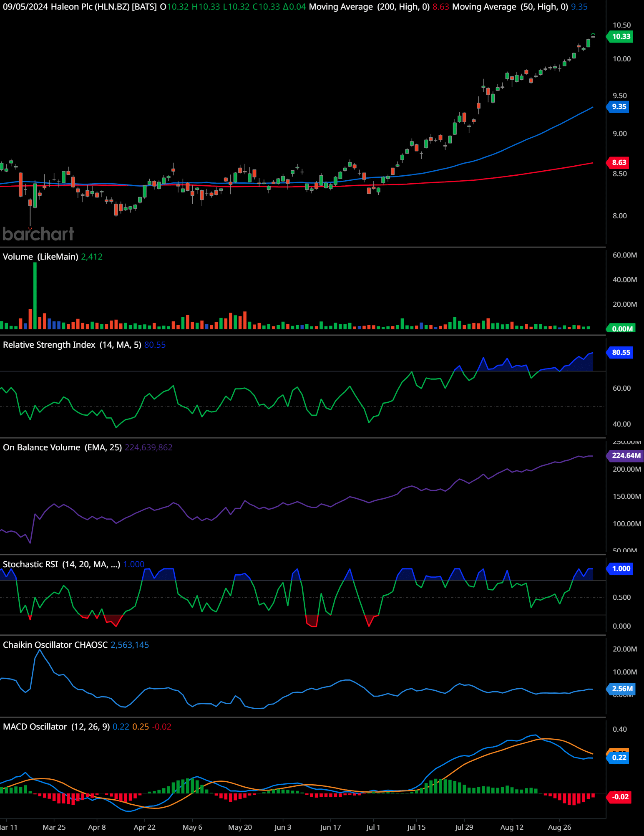Click the 20.00M Chaikin axis label
Image resolution: width=644 pixels, height=836 pixels.
(624, 649)
